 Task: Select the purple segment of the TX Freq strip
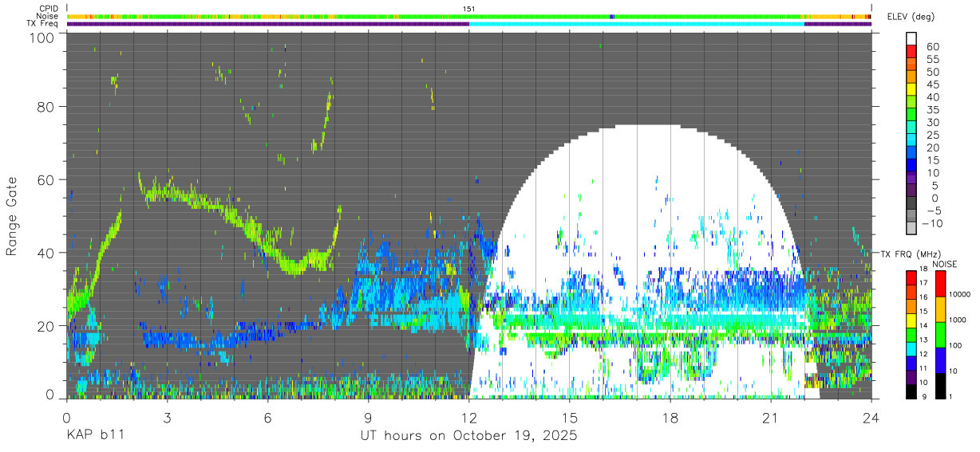point(267,24)
